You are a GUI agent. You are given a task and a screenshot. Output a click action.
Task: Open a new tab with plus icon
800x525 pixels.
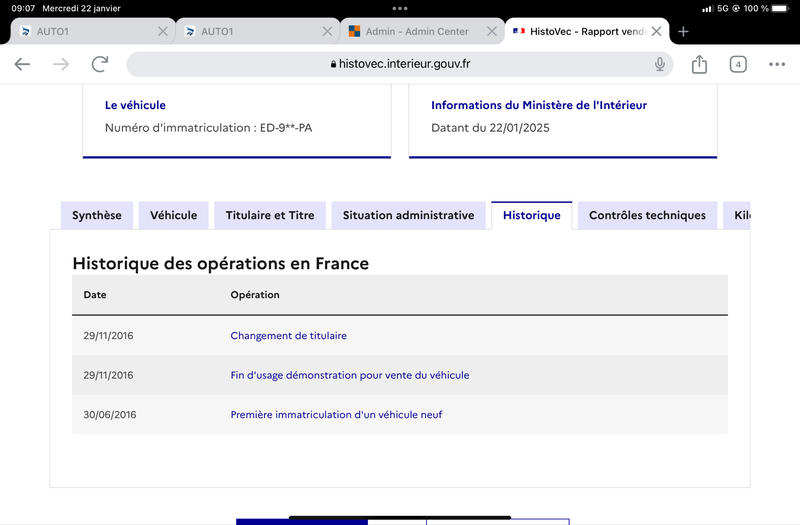point(683,32)
